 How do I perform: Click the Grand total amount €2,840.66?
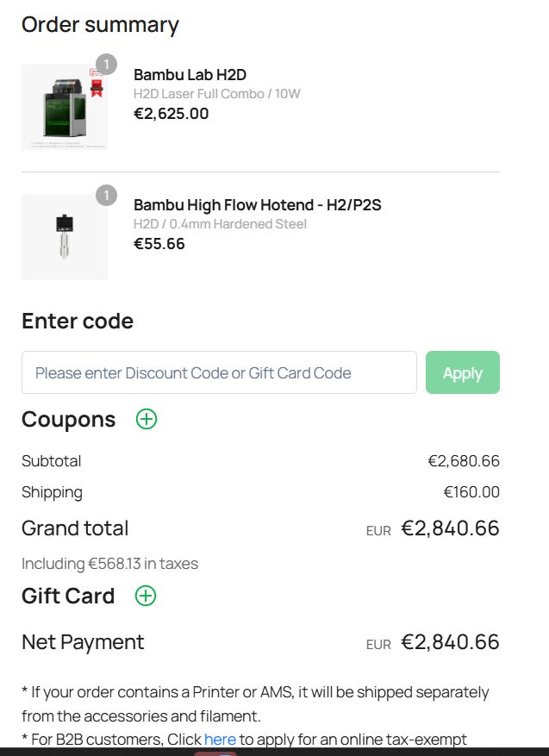click(449, 528)
